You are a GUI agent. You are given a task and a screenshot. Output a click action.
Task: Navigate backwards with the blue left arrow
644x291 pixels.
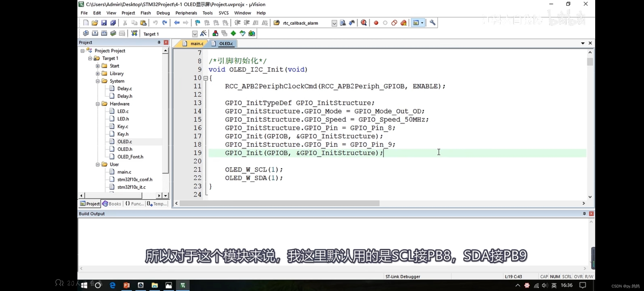(177, 23)
